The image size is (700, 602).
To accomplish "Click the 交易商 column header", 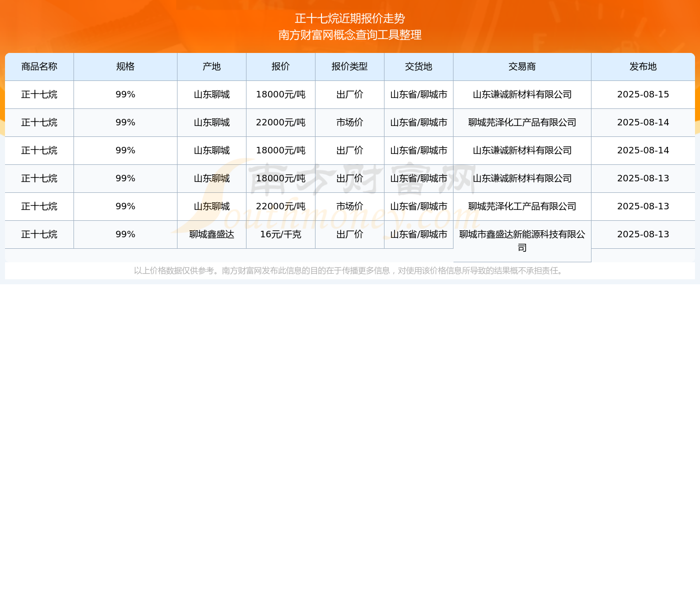I will 522,66.
